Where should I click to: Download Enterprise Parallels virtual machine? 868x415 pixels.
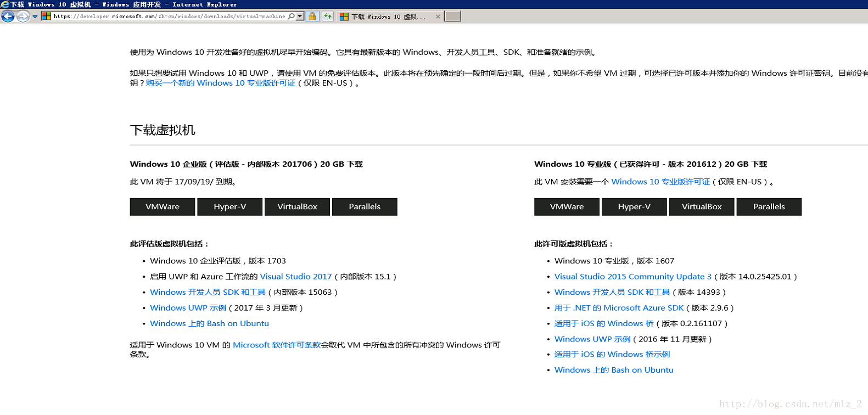(x=365, y=207)
